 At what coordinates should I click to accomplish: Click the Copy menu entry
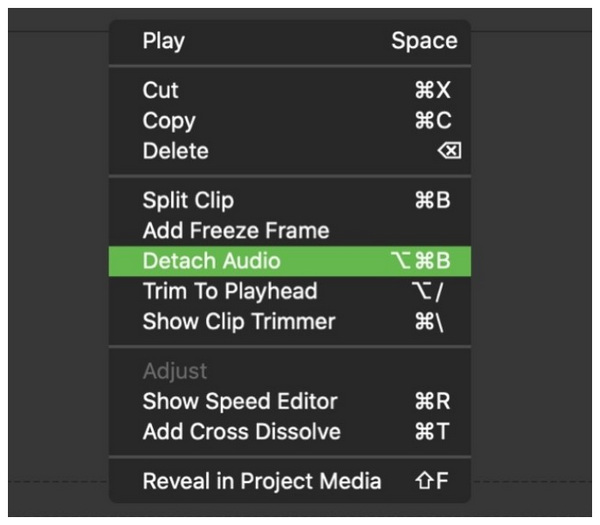[x=168, y=121]
